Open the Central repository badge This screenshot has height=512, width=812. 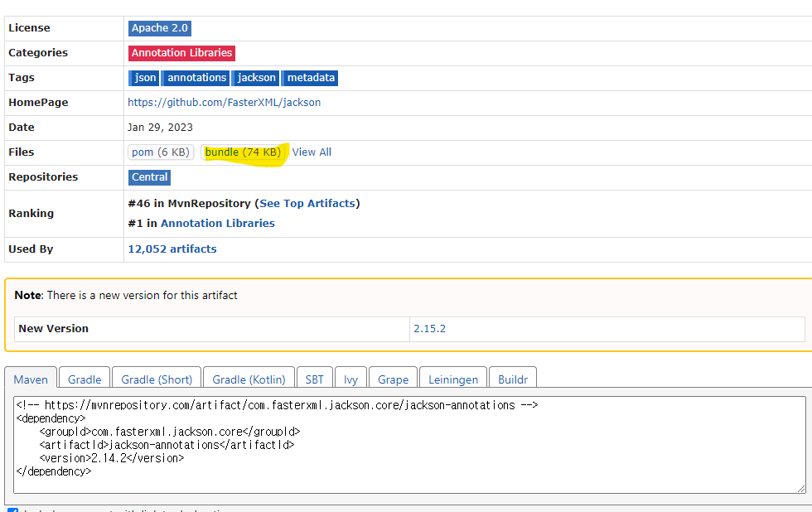(x=150, y=177)
